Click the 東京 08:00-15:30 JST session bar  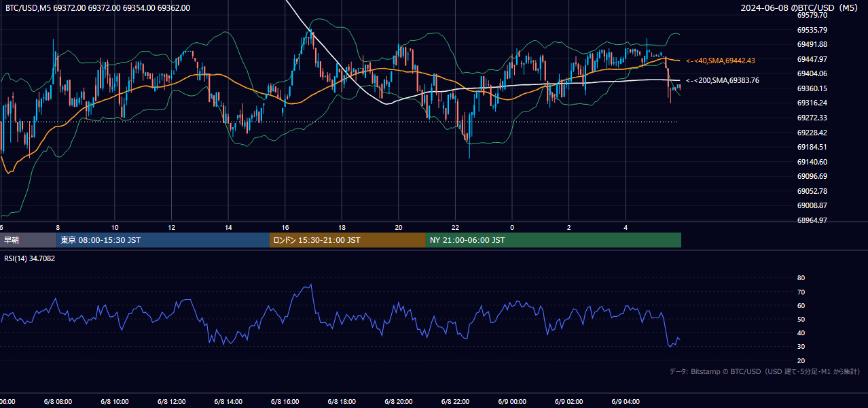coord(164,240)
